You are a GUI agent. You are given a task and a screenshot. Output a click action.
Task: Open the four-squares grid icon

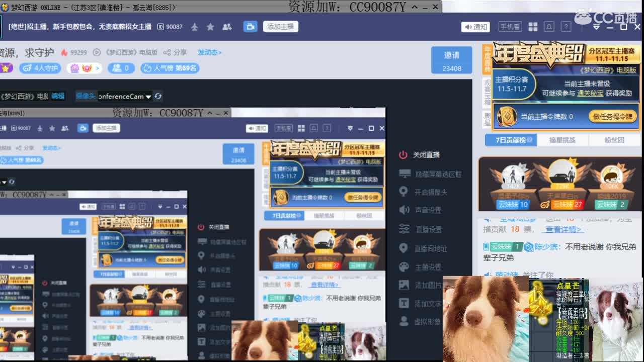pos(533,27)
